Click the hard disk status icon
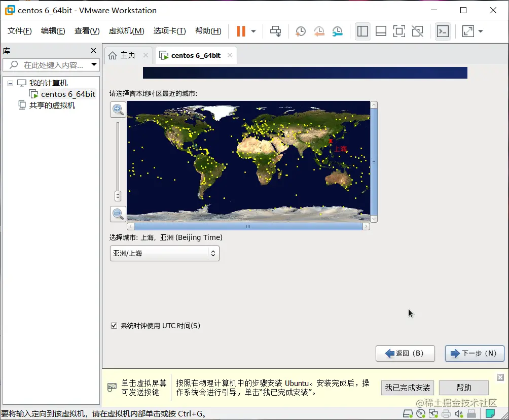The height and width of the screenshot is (420, 509). click(408, 413)
